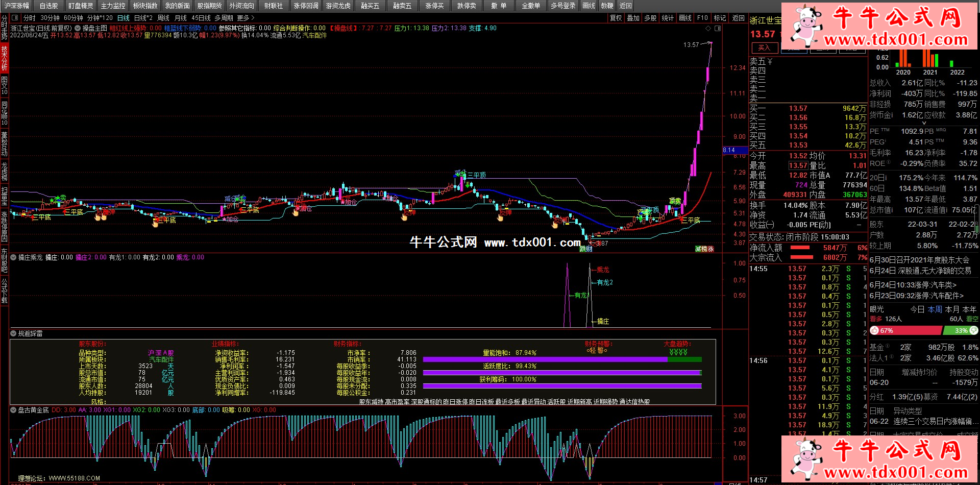Switch chart to 30分钟 period tab

coord(50,18)
